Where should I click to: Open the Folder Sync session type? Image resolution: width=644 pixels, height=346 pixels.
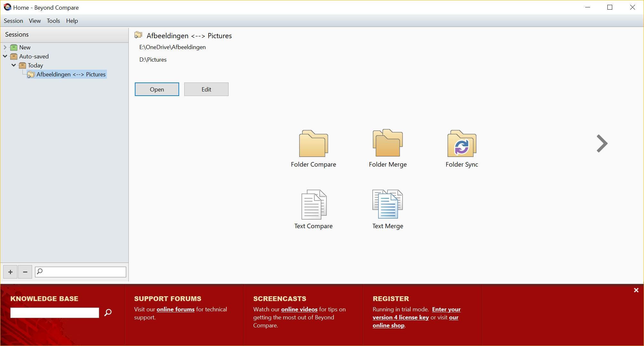tap(462, 149)
